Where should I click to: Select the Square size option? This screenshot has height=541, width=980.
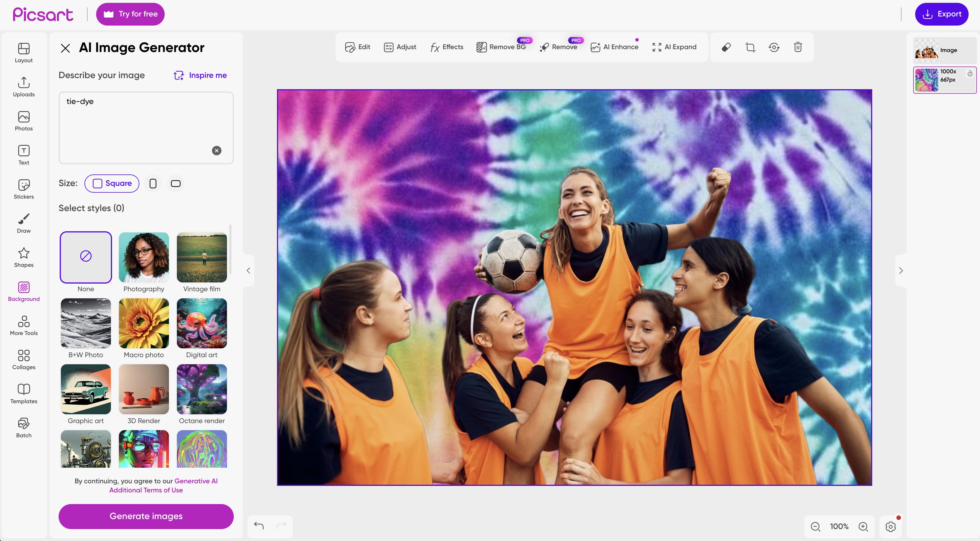(111, 183)
